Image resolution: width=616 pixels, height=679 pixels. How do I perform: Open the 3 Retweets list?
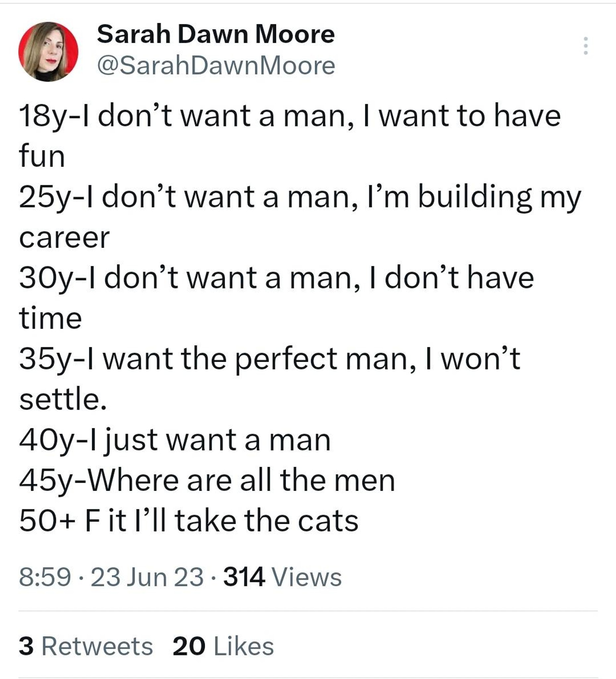86,646
